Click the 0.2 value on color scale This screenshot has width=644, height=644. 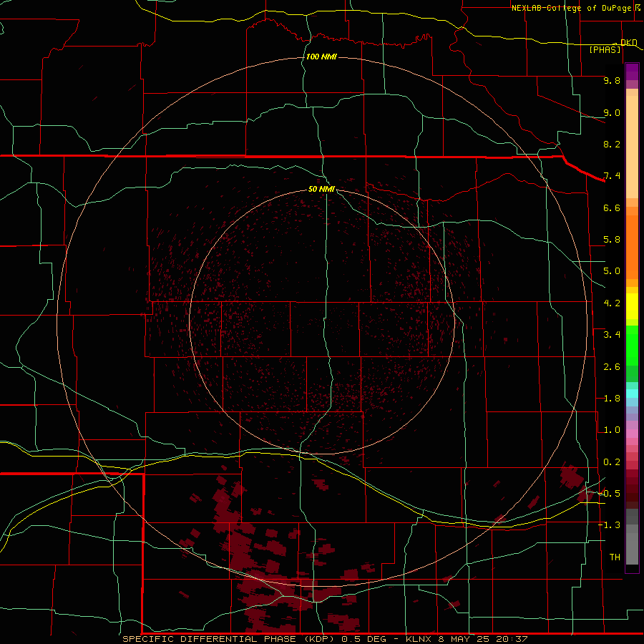(612, 462)
